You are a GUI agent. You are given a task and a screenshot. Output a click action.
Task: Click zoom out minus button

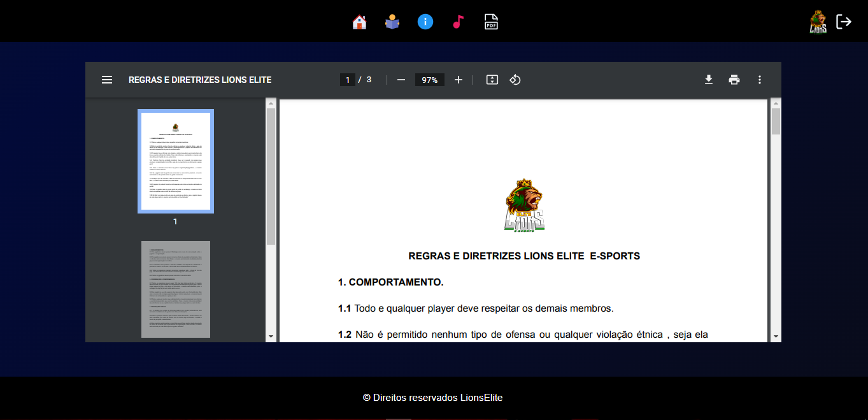[401, 80]
